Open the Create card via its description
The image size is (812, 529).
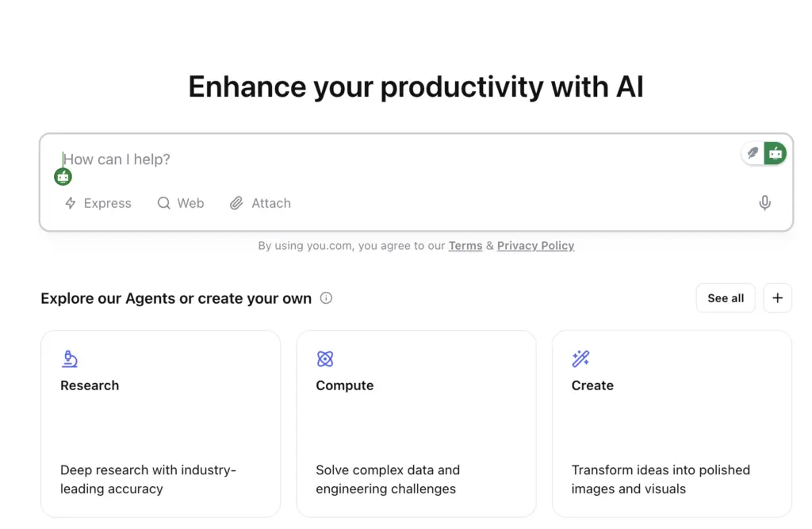661,479
